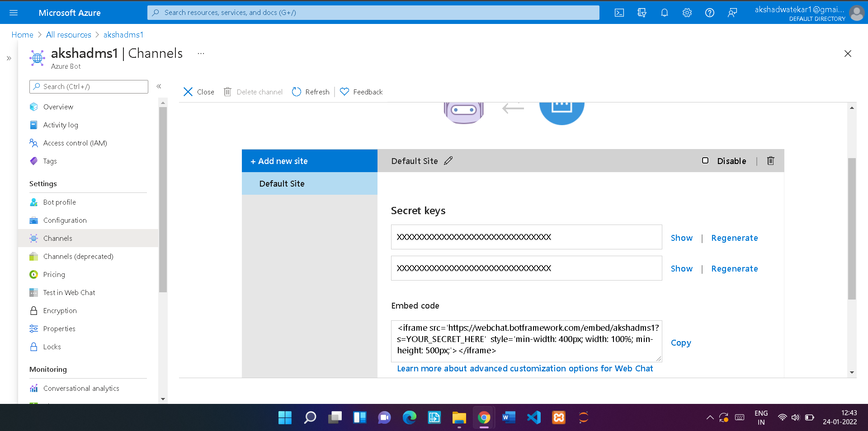This screenshot has height=431, width=868.
Task: Click Close in the channel toolbar
Action: (199, 92)
